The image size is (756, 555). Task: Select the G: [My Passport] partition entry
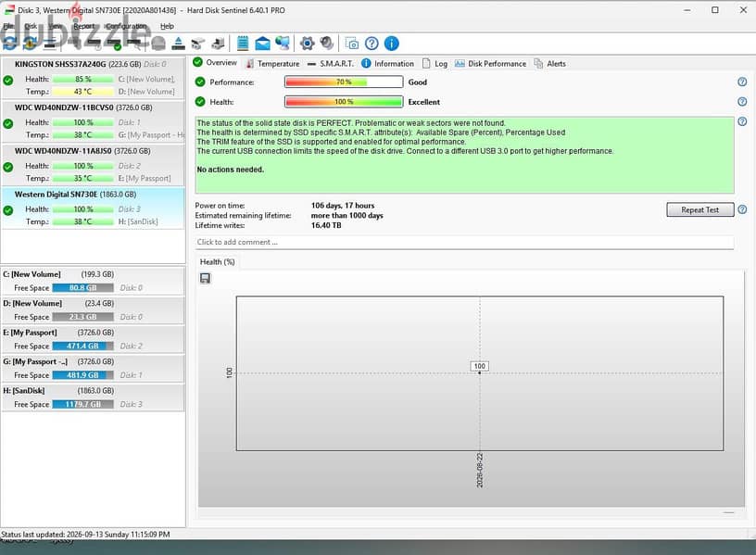point(93,369)
